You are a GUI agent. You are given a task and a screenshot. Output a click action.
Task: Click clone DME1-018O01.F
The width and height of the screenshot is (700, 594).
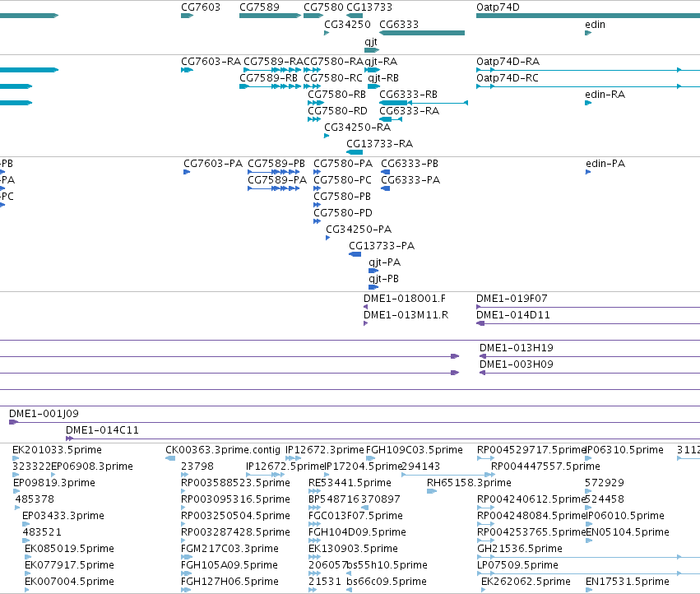point(405,299)
